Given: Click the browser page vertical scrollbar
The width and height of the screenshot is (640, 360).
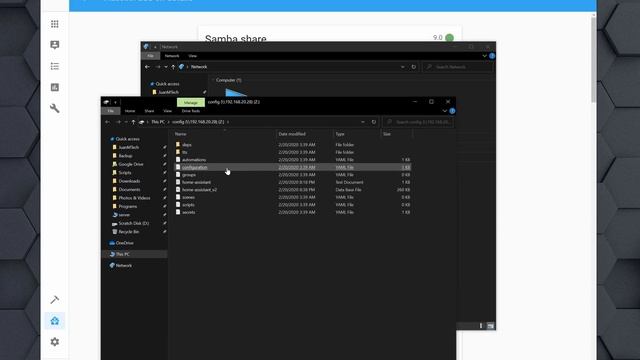Looking at the screenshot, I should (594, 59).
